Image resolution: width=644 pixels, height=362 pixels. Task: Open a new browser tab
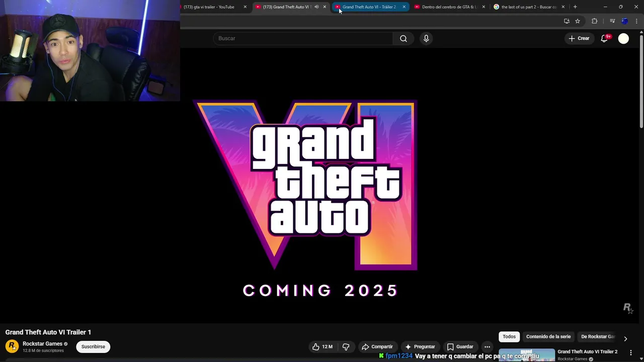tap(575, 7)
